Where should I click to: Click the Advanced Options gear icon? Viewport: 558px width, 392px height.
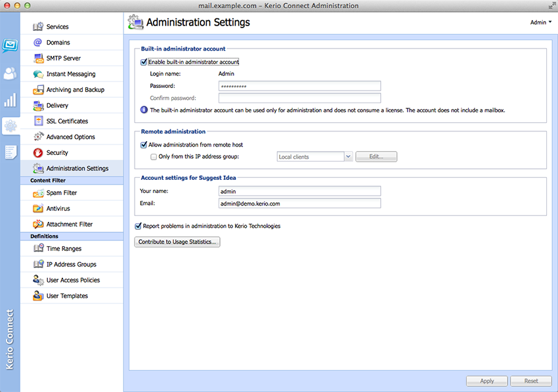coord(38,137)
